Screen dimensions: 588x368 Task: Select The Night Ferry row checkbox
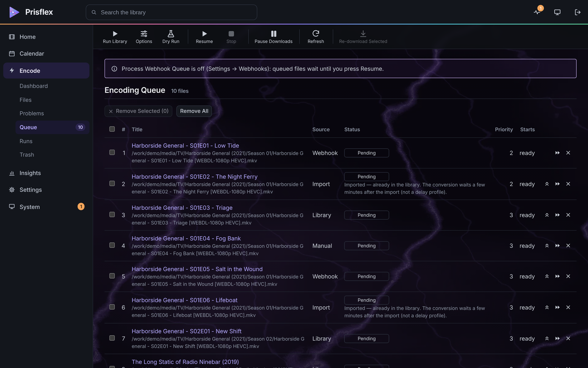point(112,184)
